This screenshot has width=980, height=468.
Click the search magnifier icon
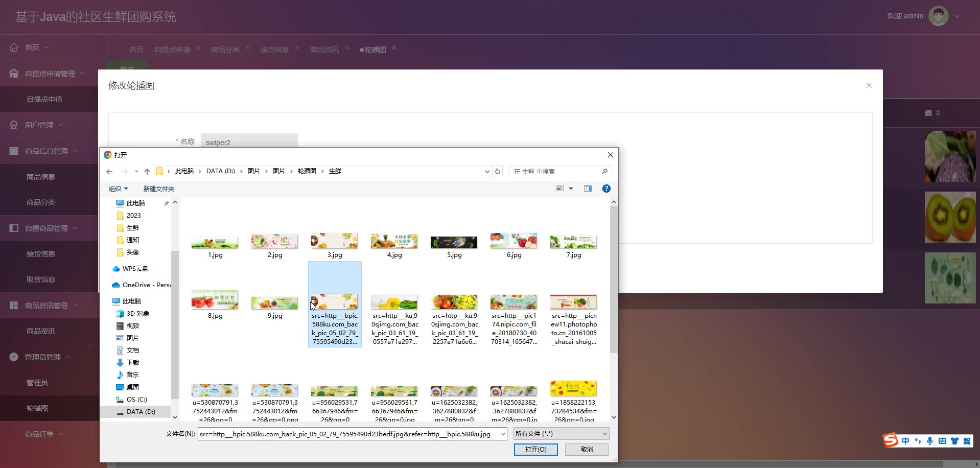pos(604,171)
